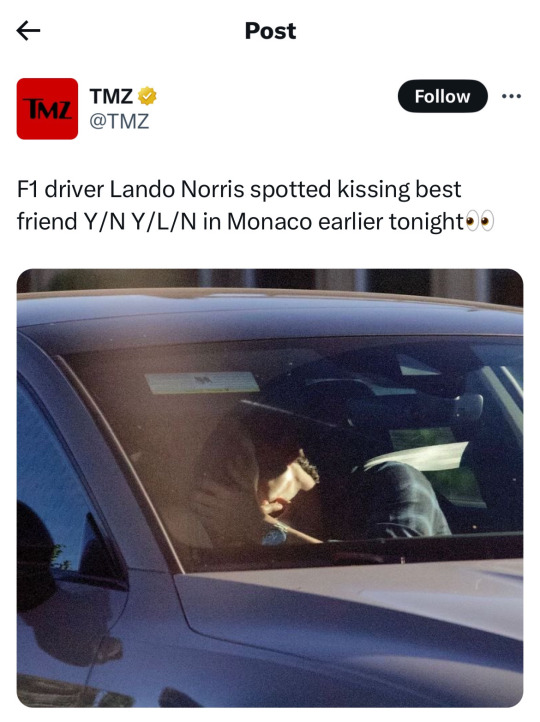The width and height of the screenshot is (540, 722).
Task: Tap the Y/N Y/L/N text in the post
Action: click(x=140, y=221)
